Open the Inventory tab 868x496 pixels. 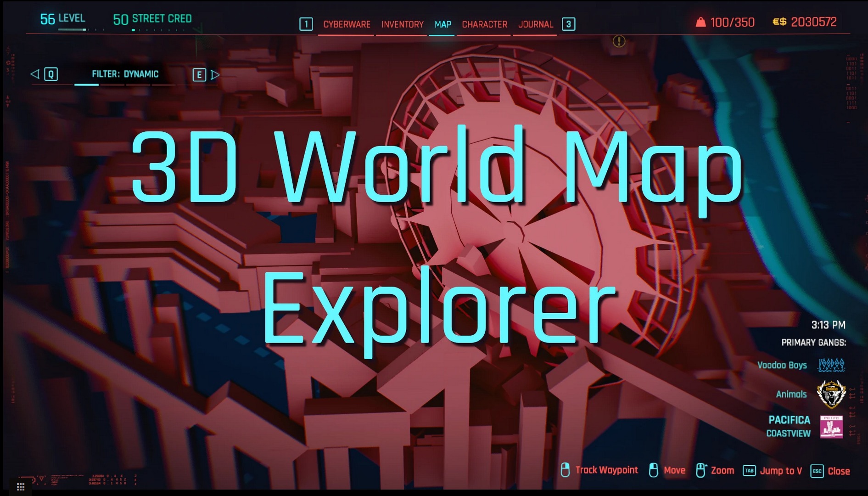[x=402, y=24]
